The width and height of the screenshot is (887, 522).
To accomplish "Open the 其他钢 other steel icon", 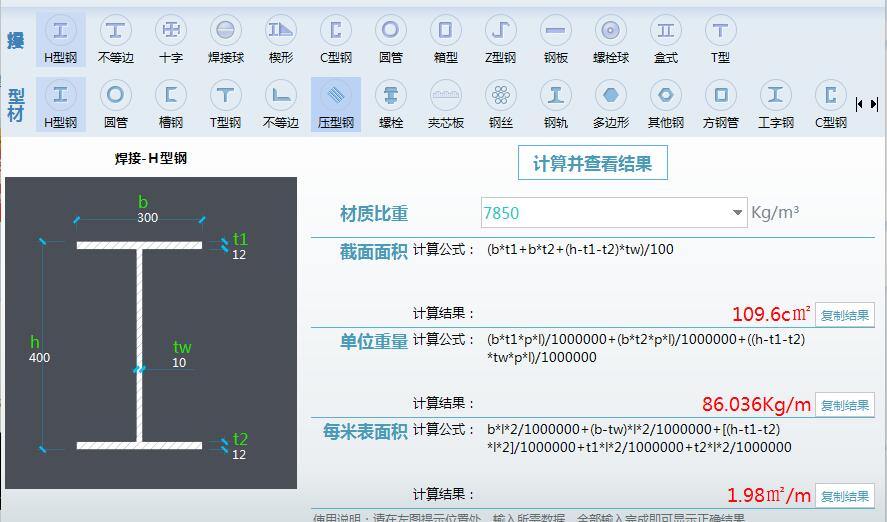I will (x=666, y=105).
